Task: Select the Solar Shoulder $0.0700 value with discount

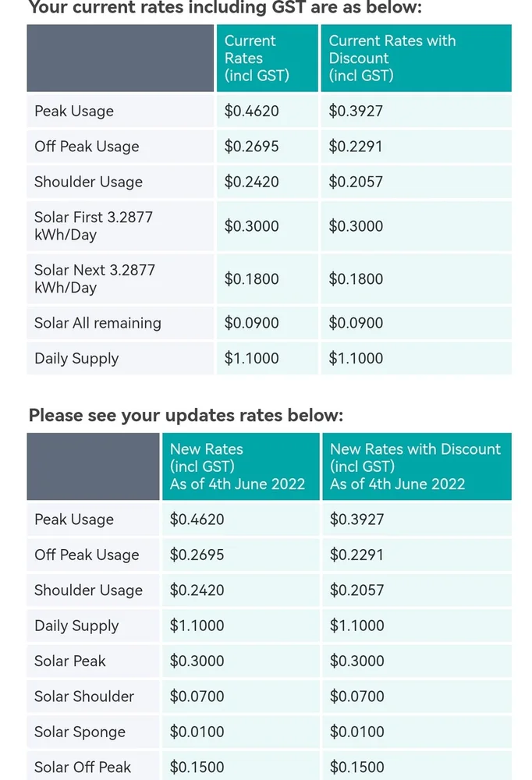Action: pos(357,697)
